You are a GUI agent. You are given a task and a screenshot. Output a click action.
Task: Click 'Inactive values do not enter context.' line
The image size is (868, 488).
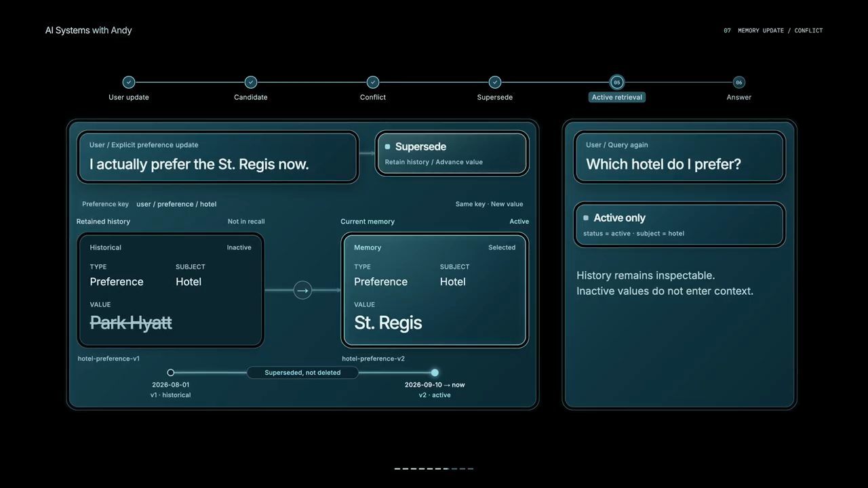[665, 291]
